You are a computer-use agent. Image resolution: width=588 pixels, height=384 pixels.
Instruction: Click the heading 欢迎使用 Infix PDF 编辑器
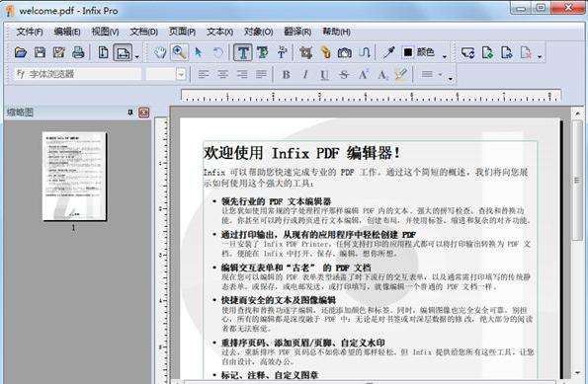[x=301, y=153]
